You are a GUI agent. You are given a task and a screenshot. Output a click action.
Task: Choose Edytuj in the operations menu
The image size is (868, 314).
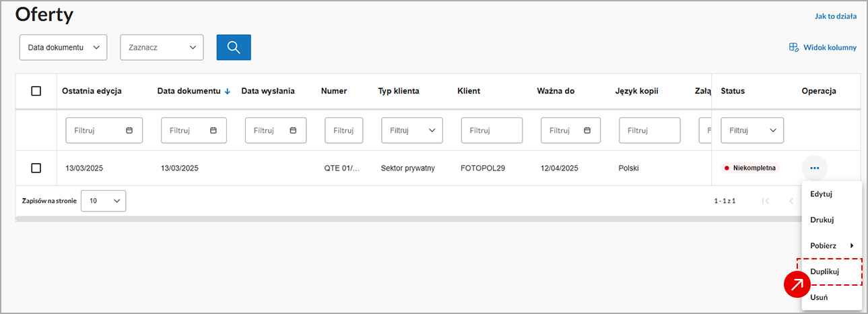tap(821, 194)
